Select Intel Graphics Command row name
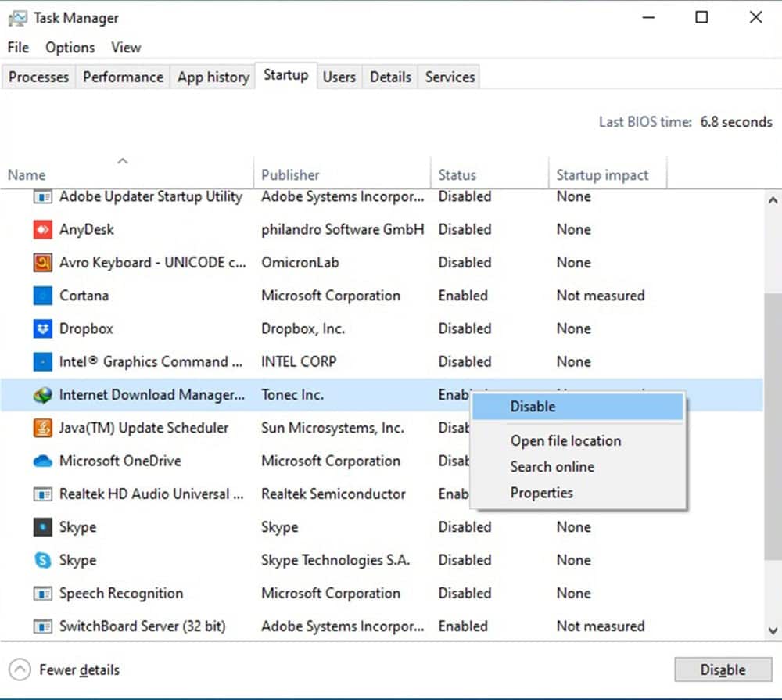 (151, 361)
